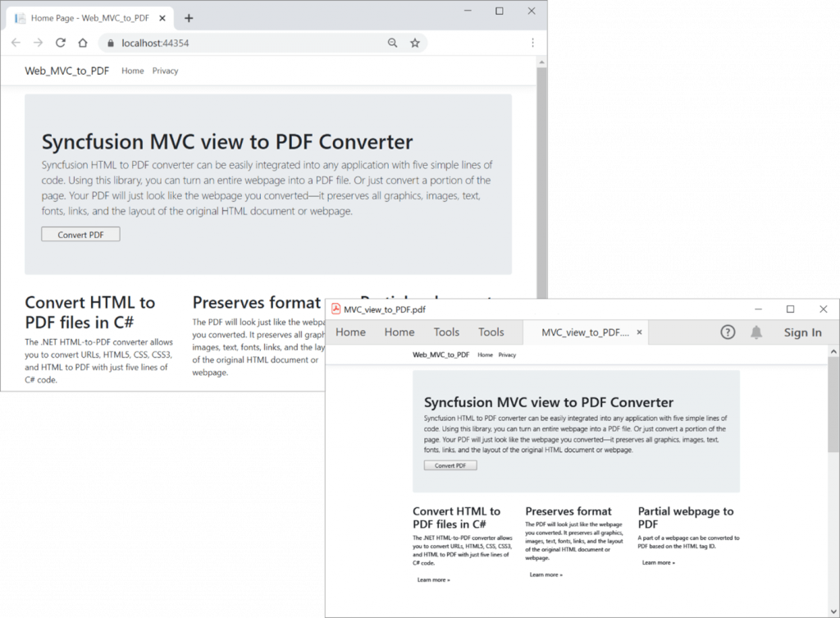Switch to the MVC_view_to_PDF document tab

click(585, 332)
